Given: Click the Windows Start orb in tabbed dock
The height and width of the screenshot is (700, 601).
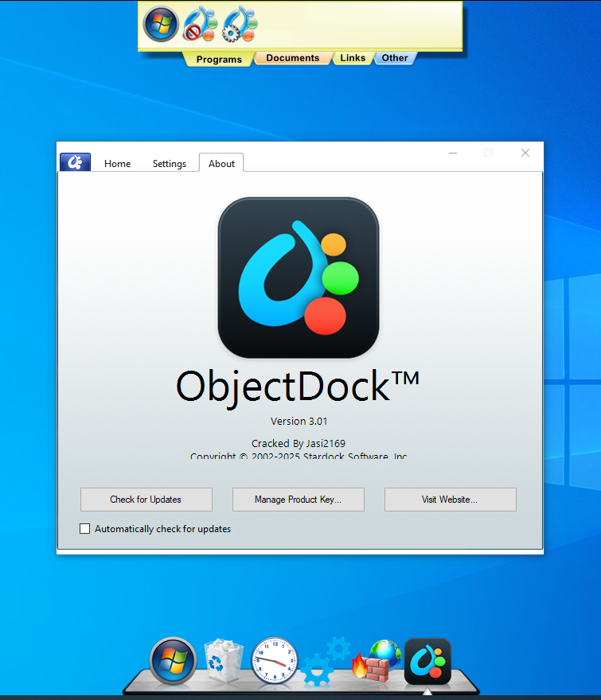Looking at the screenshot, I should pyautogui.click(x=161, y=24).
